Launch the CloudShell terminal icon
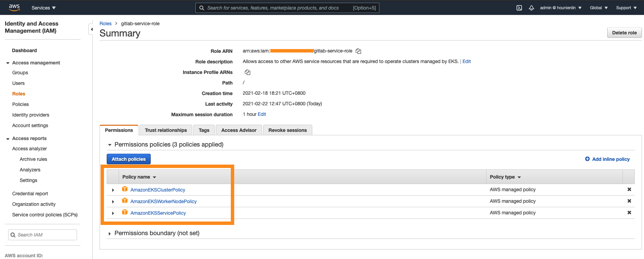 (519, 8)
